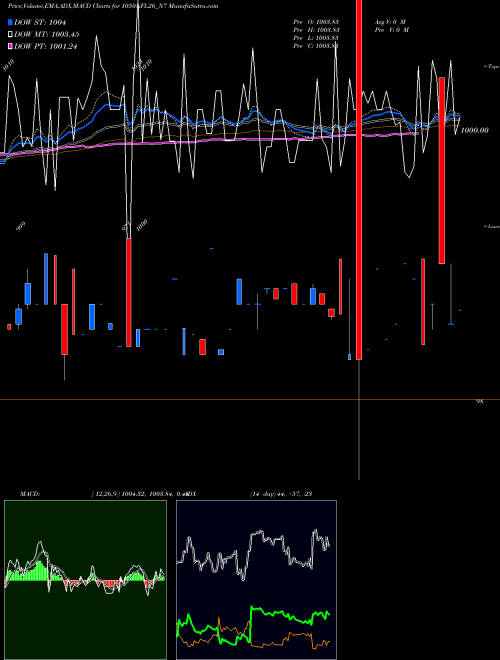The image size is (500, 660).
Task: Click the 'Avg V: 0 M' volume label
Action: point(391,21)
